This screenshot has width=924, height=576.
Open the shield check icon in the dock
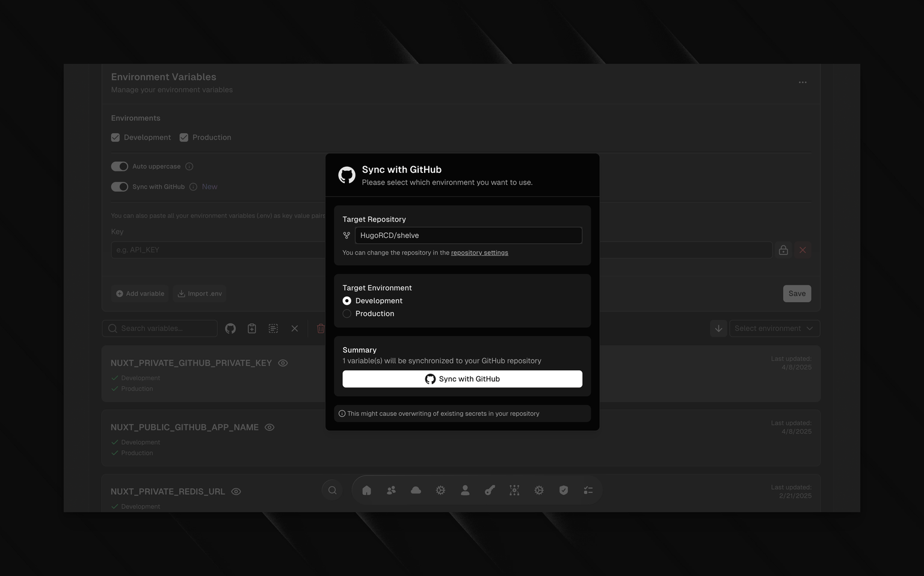pyautogui.click(x=564, y=491)
